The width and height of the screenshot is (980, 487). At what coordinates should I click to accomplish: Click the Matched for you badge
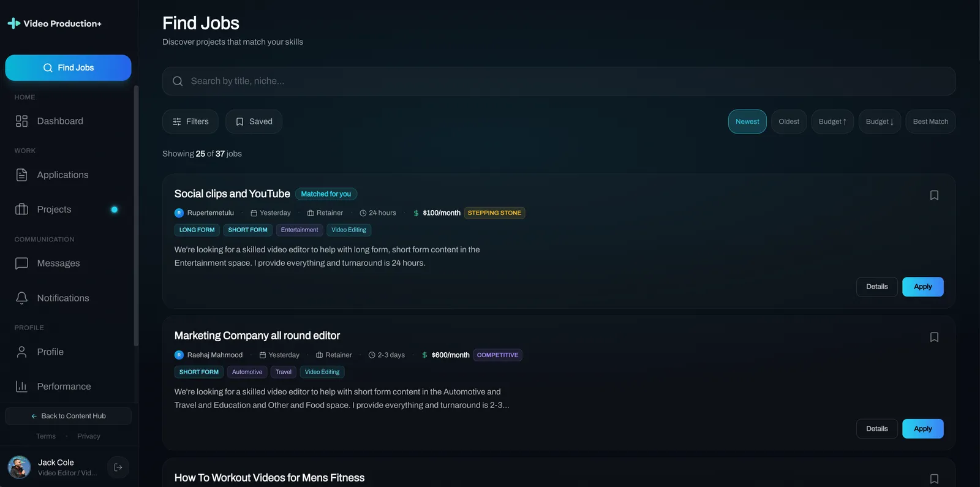pyautogui.click(x=326, y=194)
